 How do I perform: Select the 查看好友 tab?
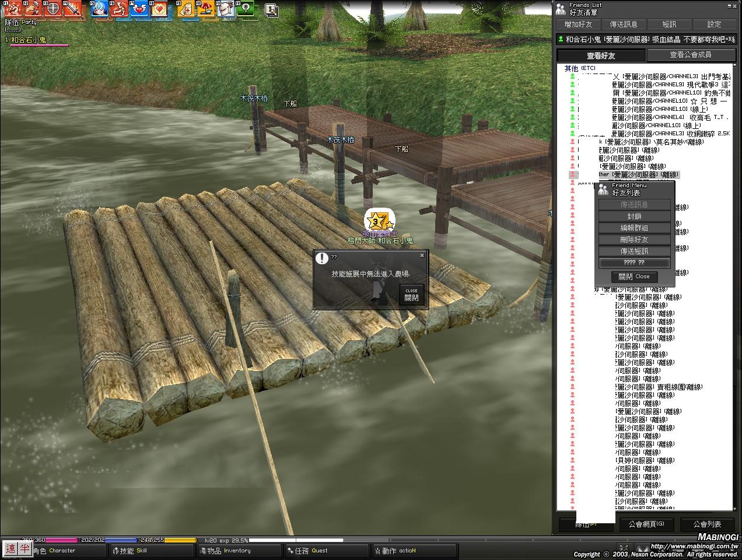[601, 55]
